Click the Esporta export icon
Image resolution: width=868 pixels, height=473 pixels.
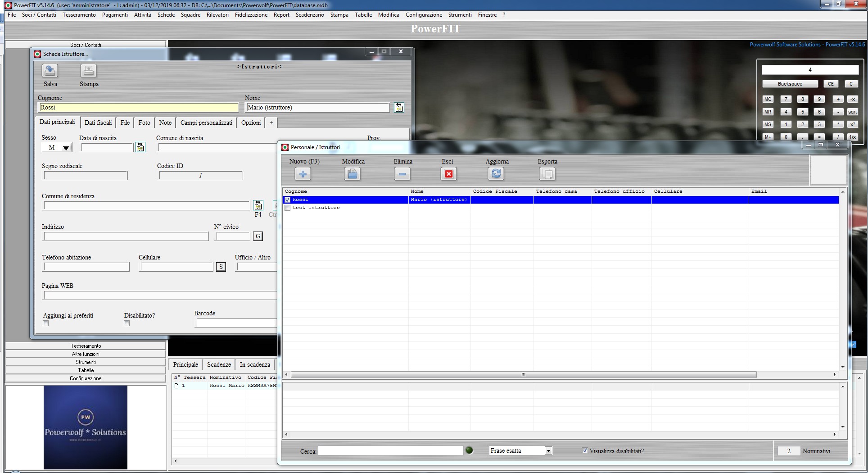tap(547, 174)
